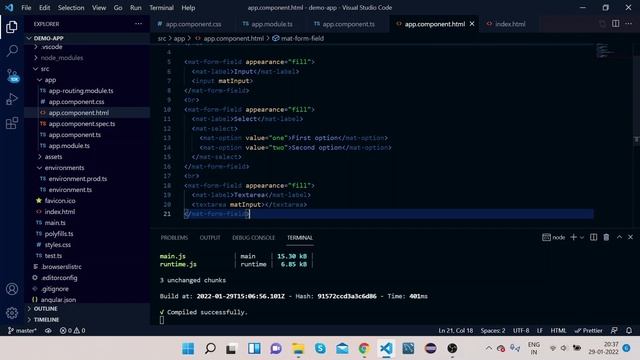
Task: Close the terminal panel
Action: click(630, 237)
